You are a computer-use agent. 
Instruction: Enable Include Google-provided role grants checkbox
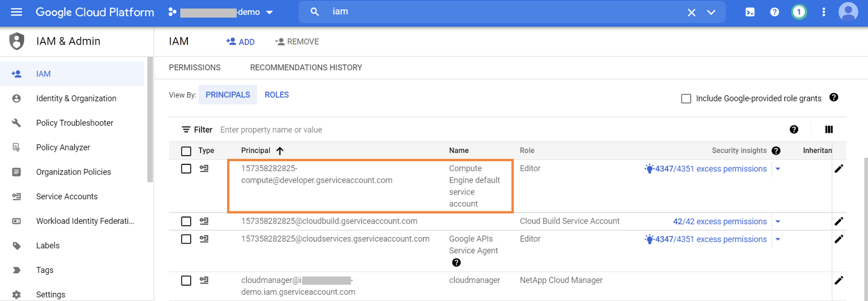click(686, 98)
